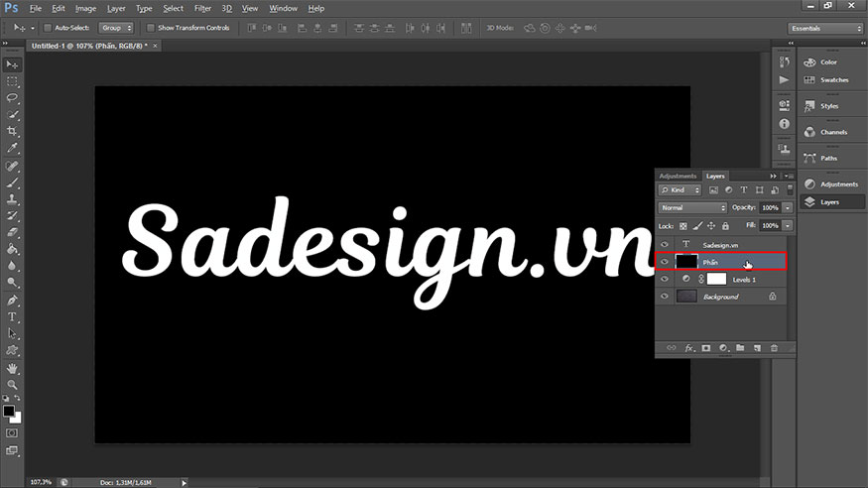868x488 pixels.
Task: Select the Move tool in toolbox
Action: [x=12, y=64]
